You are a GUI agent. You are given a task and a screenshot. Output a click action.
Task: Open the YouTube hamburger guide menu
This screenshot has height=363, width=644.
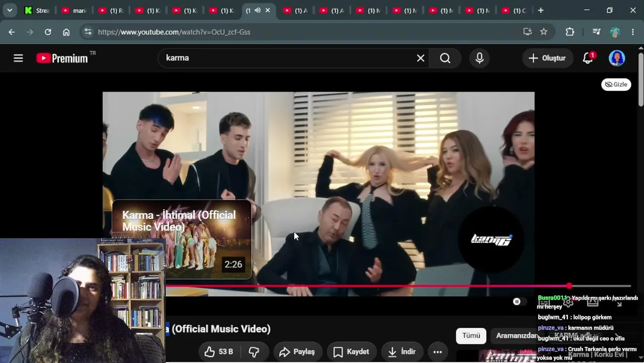tap(18, 58)
